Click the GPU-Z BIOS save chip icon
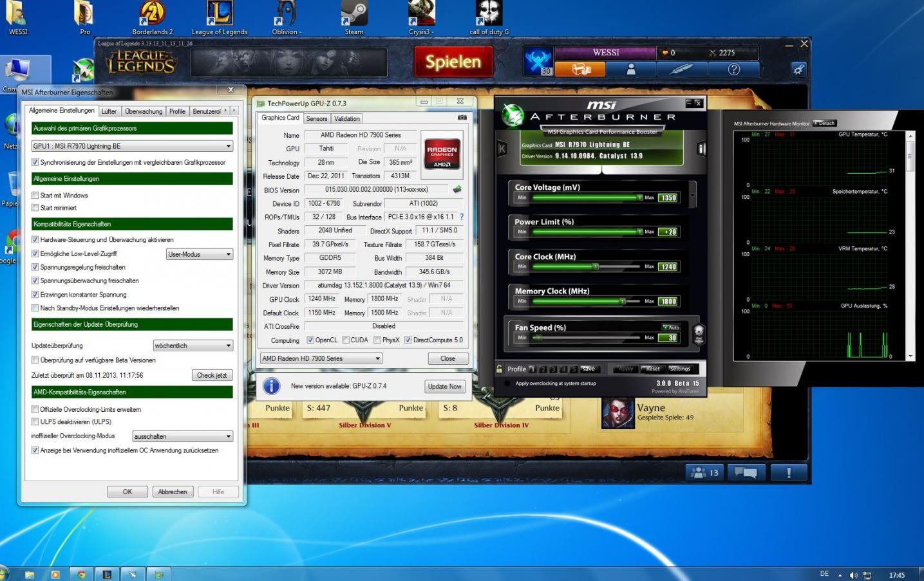This screenshot has width=924, height=581. coord(457,189)
